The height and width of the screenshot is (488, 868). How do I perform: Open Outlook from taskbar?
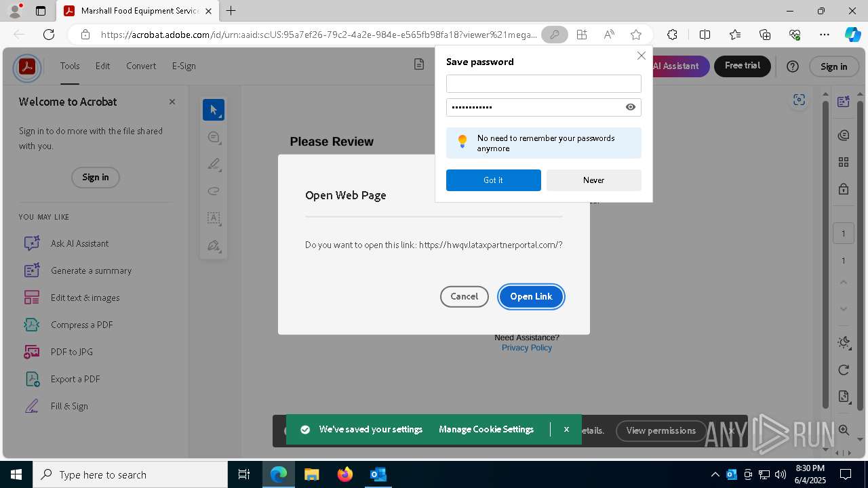point(378,474)
